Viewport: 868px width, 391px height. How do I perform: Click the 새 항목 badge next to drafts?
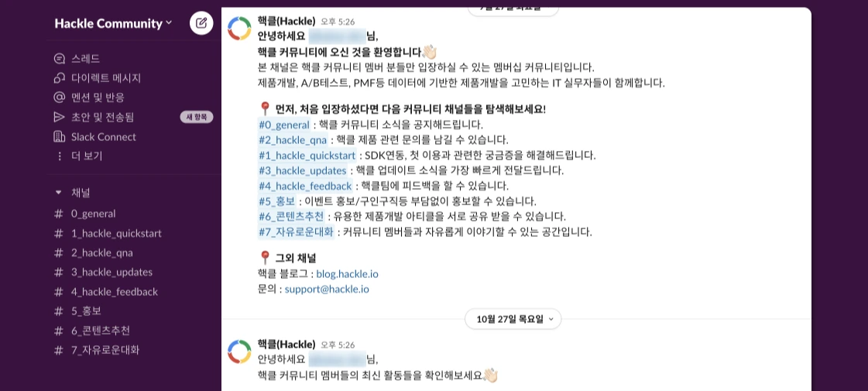tap(197, 117)
